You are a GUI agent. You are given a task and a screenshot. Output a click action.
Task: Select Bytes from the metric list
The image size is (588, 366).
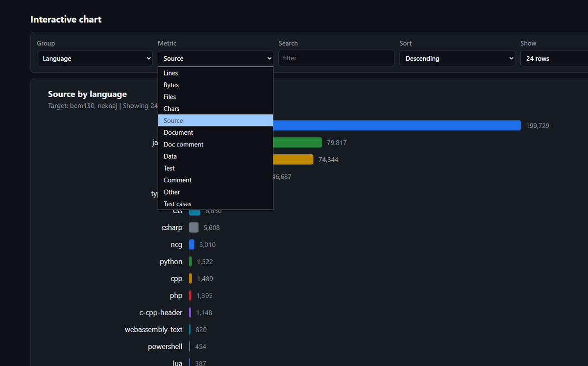pos(216,85)
